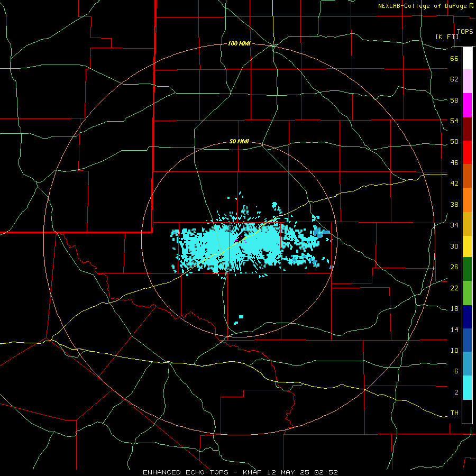Screen dimensions: 476x476
Task: Click the "22" legend value
Action: (x=454, y=288)
